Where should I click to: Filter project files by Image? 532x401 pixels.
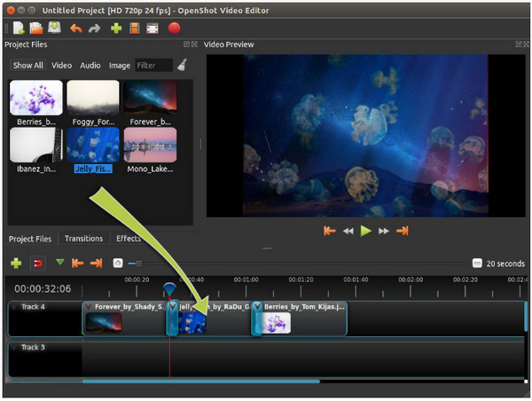(x=120, y=65)
